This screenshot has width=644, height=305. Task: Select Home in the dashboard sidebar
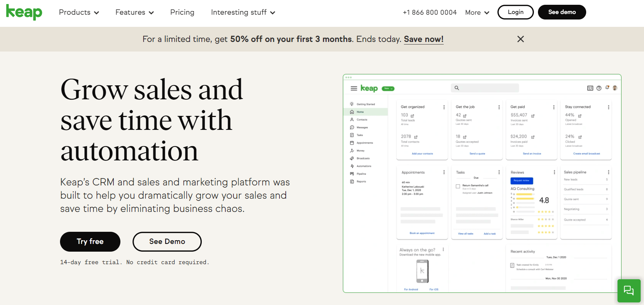tap(366, 112)
